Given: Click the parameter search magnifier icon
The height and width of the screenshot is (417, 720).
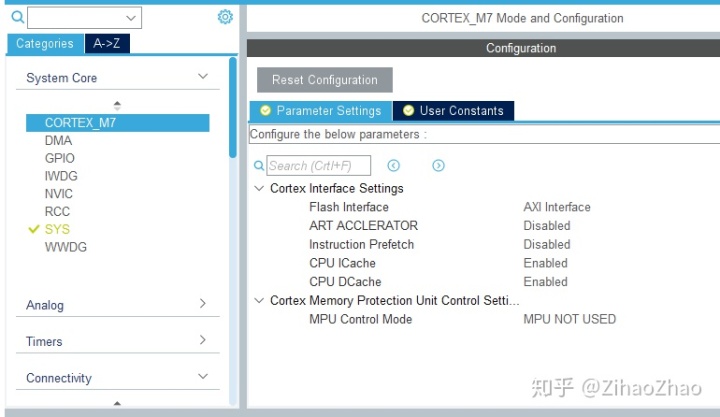Looking at the screenshot, I should (x=259, y=165).
